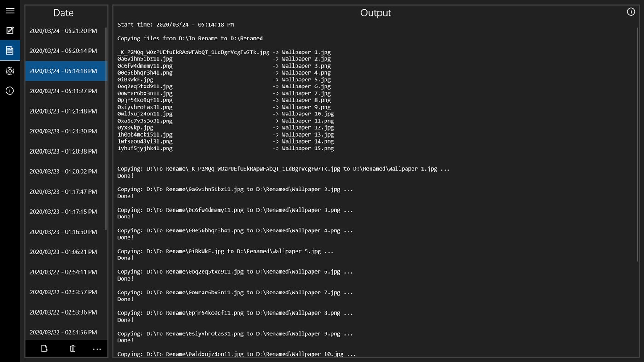
Task: Select log entry 2020/03/24 - 05:21:20 PM
Action: coord(64,31)
